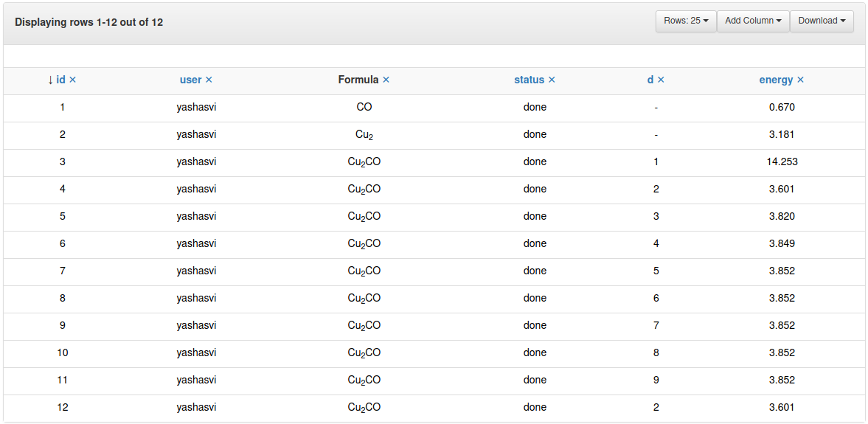Click the user cell in row 2
Viewport: 868px width, 424px height.
(196, 134)
